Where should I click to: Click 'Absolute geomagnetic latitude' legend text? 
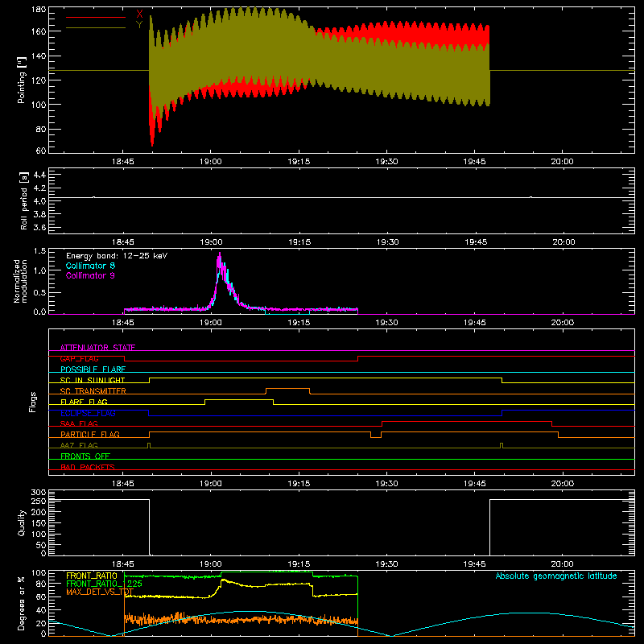556,576
